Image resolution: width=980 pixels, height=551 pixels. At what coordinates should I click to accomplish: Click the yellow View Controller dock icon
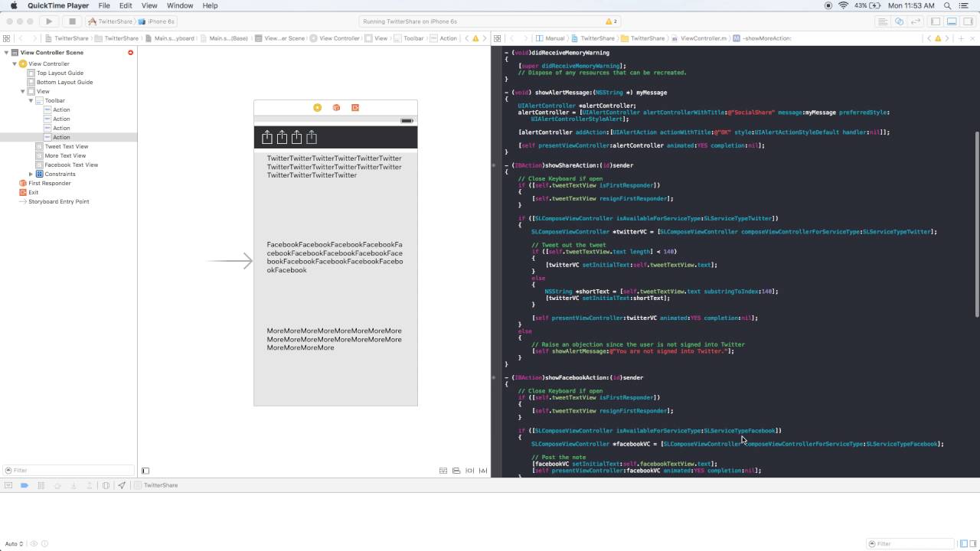[318, 108]
